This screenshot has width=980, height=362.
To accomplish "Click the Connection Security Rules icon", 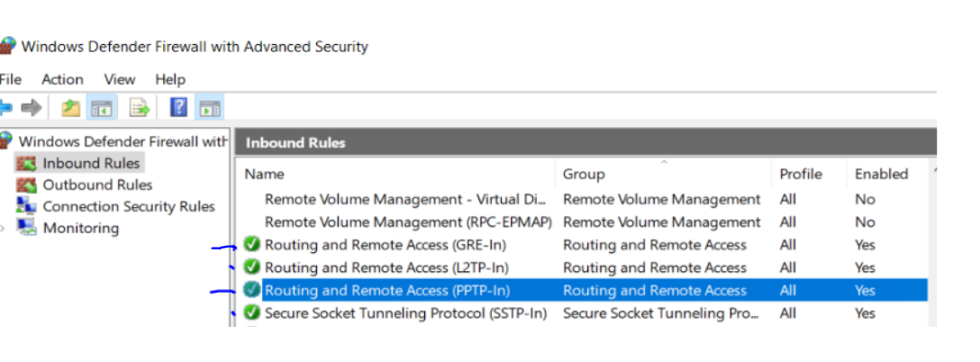I will click(26, 205).
